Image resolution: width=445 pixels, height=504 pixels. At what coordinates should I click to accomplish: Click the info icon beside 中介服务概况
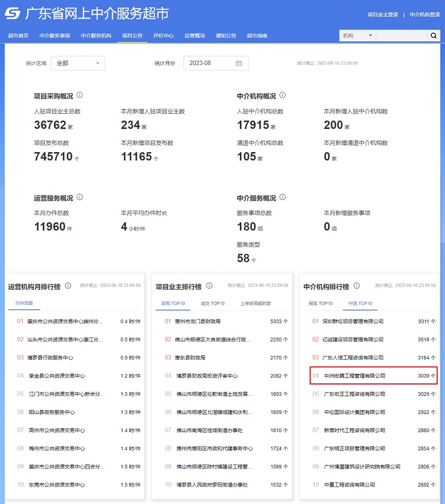click(283, 197)
